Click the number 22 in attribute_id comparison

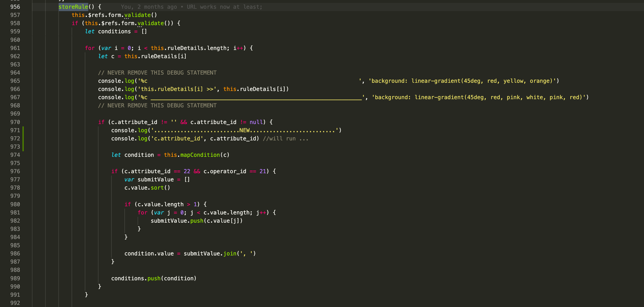(187, 171)
